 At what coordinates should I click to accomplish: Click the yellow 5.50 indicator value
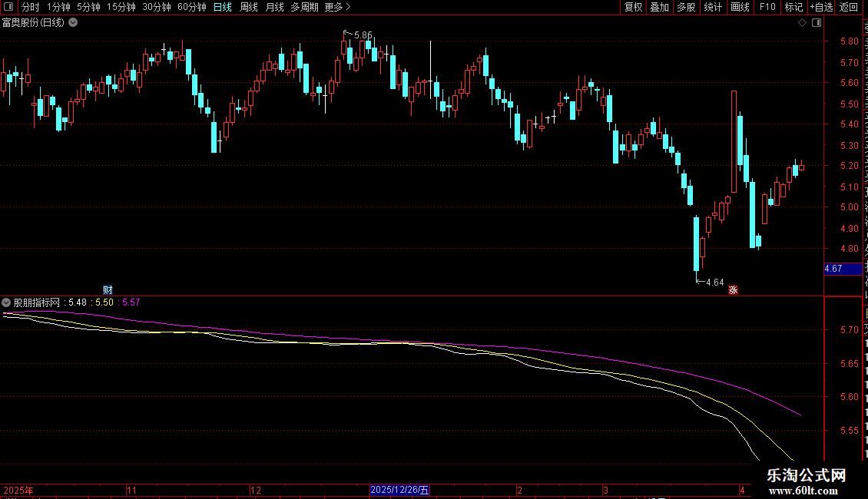coord(104,302)
